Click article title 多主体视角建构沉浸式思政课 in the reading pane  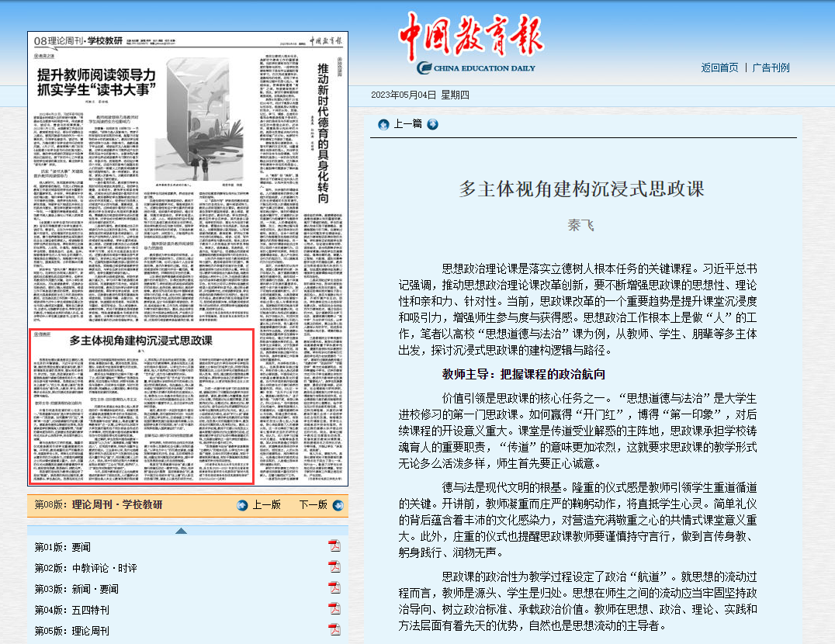pos(581,189)
